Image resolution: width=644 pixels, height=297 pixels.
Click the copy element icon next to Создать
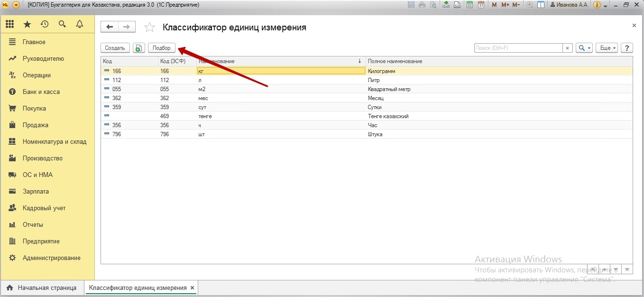tap(138, 48)
